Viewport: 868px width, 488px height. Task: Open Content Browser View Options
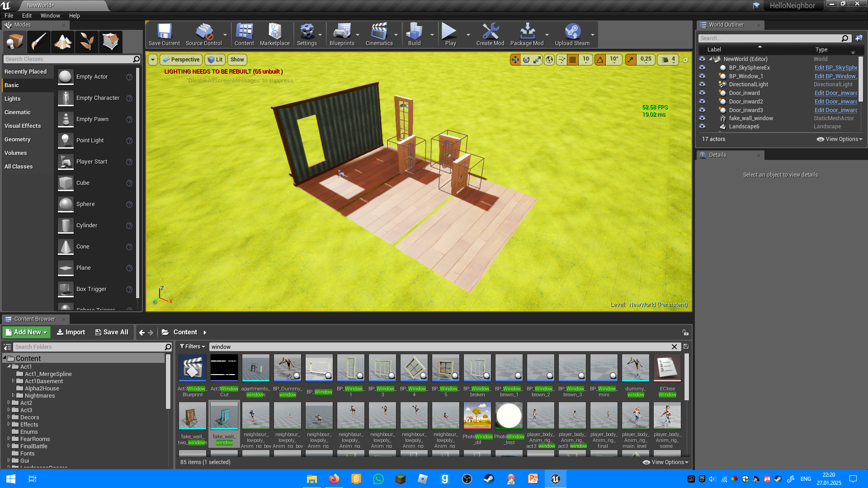coord(665,462)
